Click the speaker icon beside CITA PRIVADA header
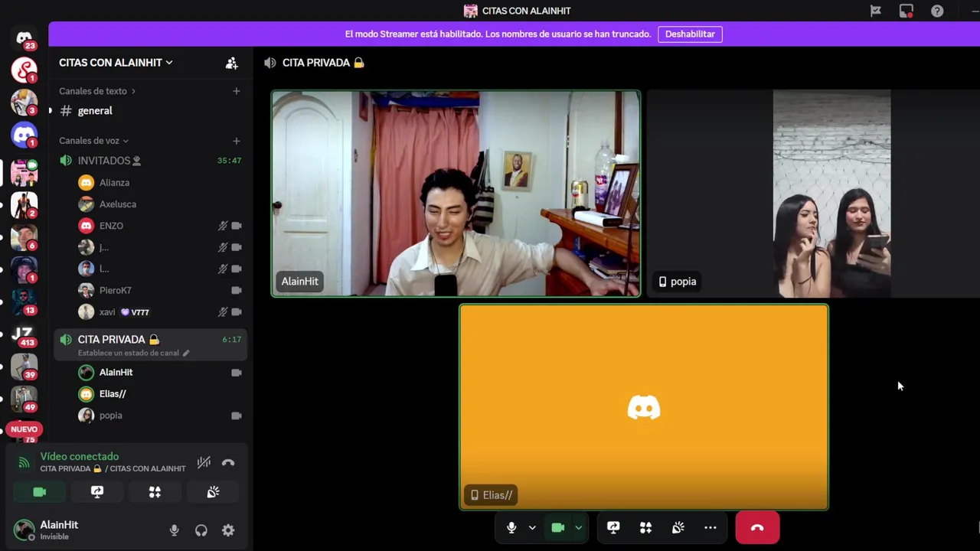 coord(270,63)
